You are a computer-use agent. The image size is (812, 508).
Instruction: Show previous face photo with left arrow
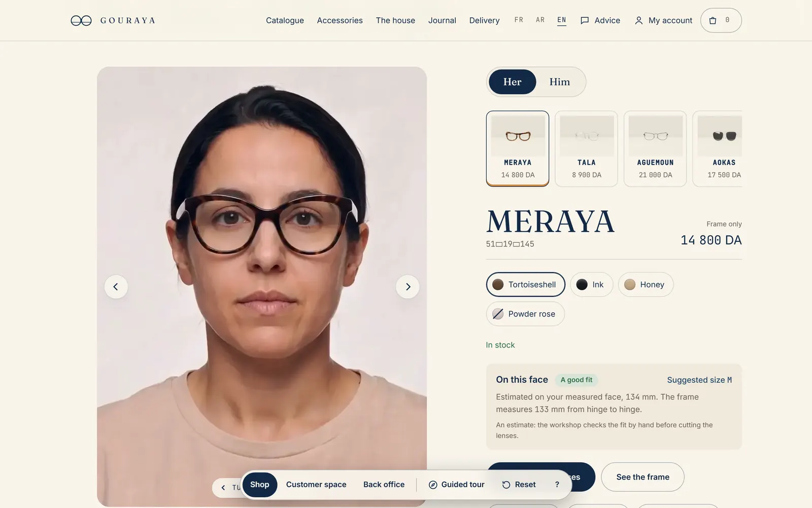(x=116, y=287)
